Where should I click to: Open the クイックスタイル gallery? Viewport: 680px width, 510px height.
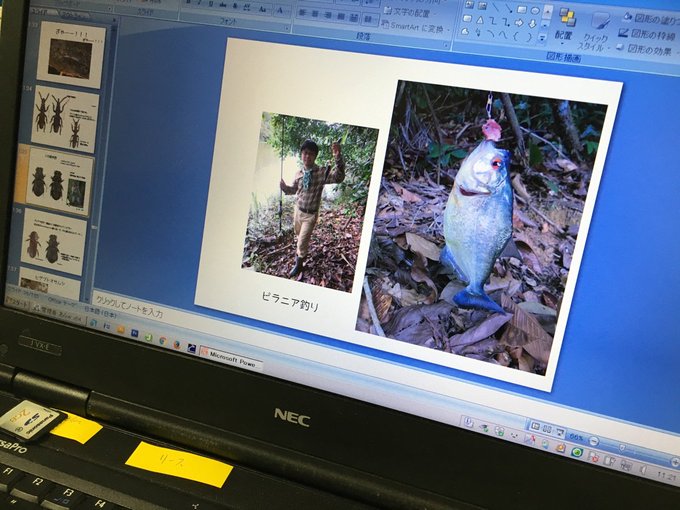coord(595,31)
